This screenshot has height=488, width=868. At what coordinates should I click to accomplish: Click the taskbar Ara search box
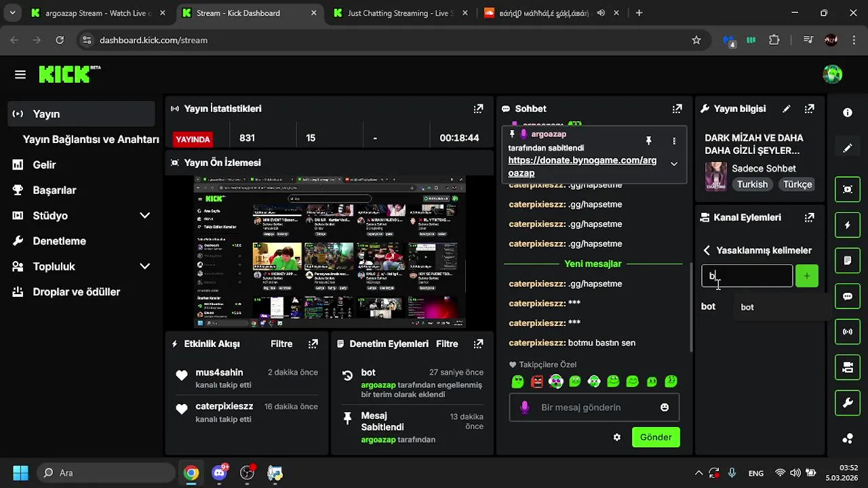coord(105,472)
